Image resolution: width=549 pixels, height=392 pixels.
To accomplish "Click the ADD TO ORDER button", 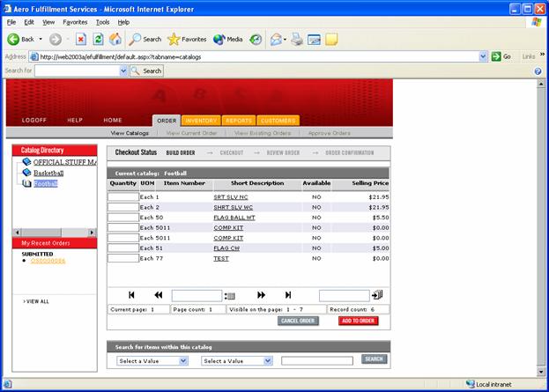I will click(358, 321).
